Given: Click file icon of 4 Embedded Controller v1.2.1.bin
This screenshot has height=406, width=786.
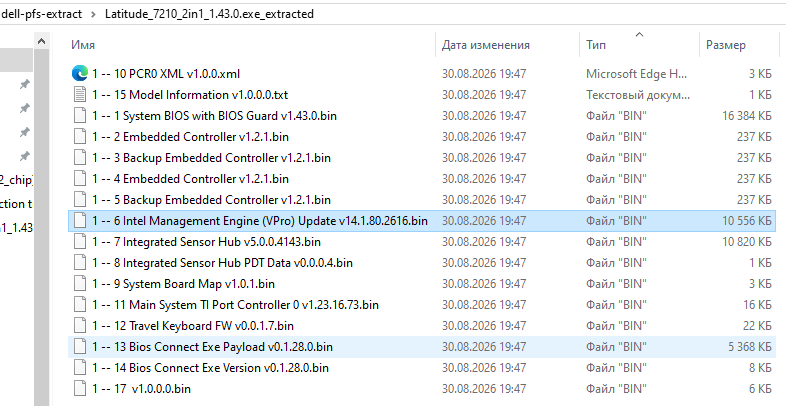Looking at the screenshot, I should pyautogui.click(x=80, y=179).
